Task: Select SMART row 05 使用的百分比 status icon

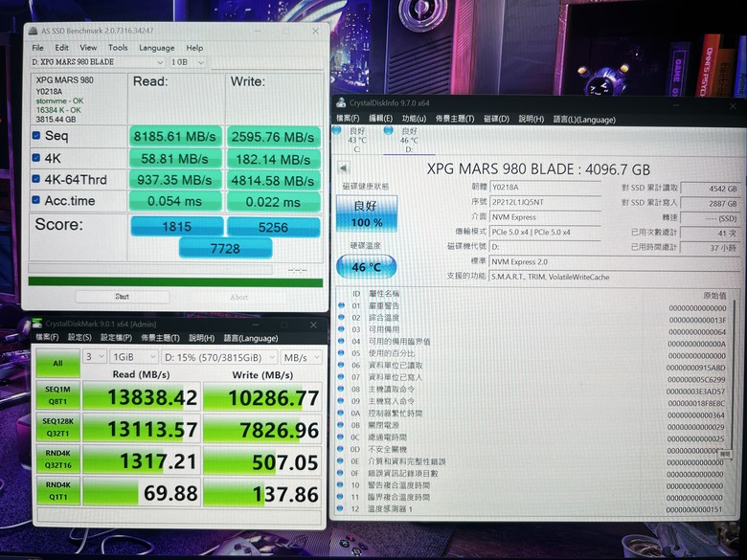Action: click(341, 353)
